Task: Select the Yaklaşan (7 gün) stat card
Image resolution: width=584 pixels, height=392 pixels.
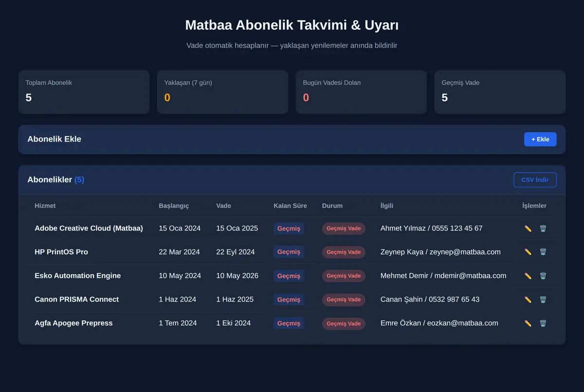Action: (x=222, y=92)
